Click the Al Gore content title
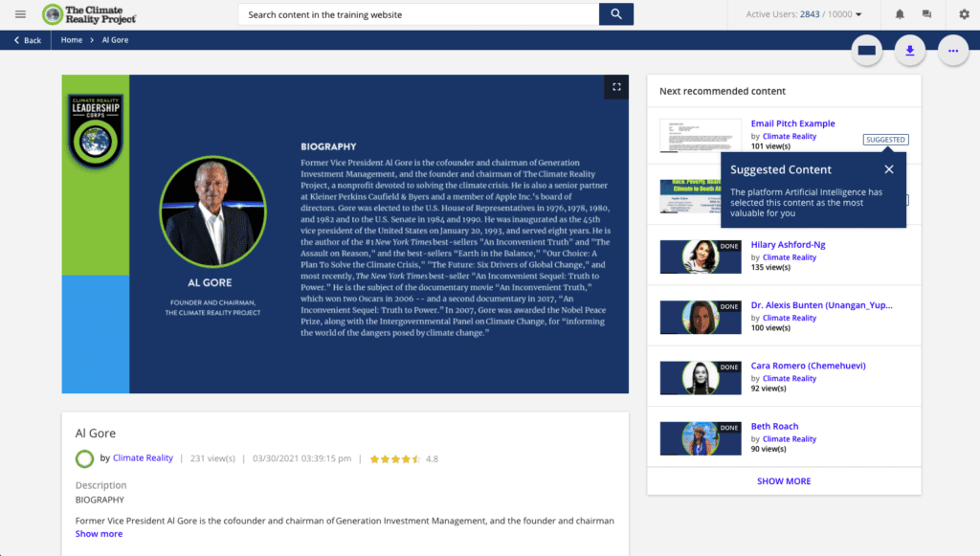The image size is (980, 556). 95,434
